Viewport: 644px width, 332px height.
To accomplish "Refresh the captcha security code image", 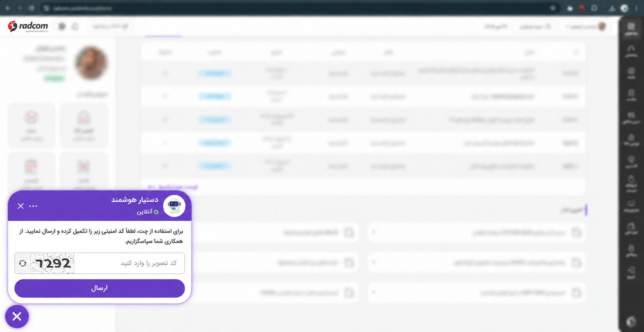I will click(23, 263).
